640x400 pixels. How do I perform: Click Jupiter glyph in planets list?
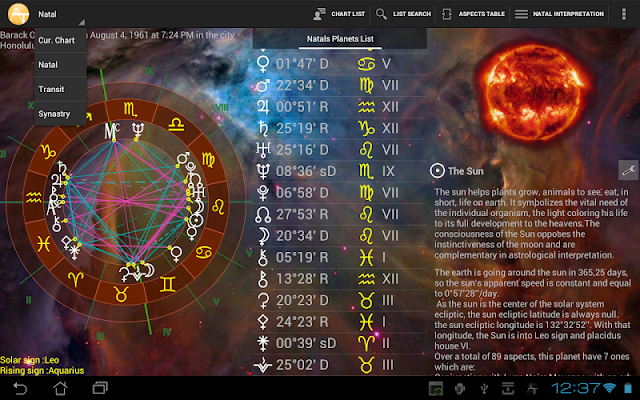coord(263,107)
